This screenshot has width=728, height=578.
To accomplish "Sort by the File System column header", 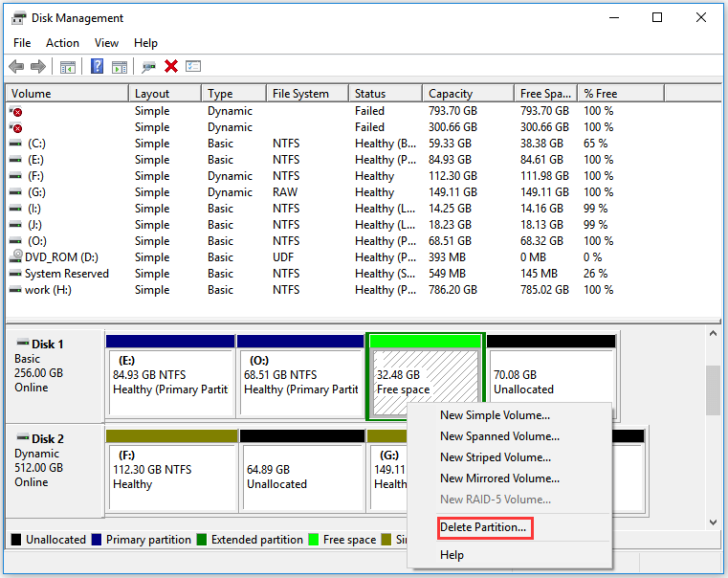I will point(307,94).
